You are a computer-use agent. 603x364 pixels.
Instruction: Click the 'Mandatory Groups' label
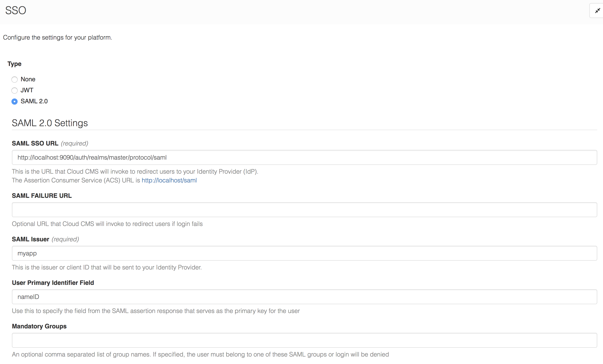point(39,326)
